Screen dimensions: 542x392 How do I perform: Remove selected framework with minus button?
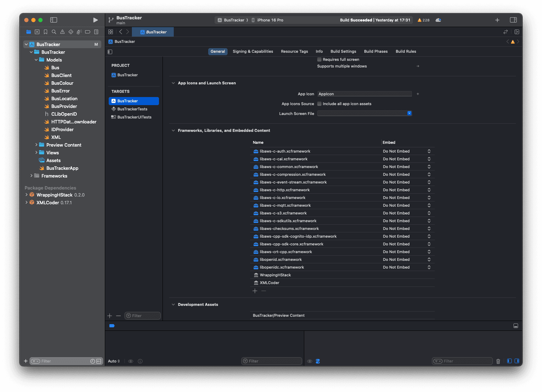tap(263, 291)
